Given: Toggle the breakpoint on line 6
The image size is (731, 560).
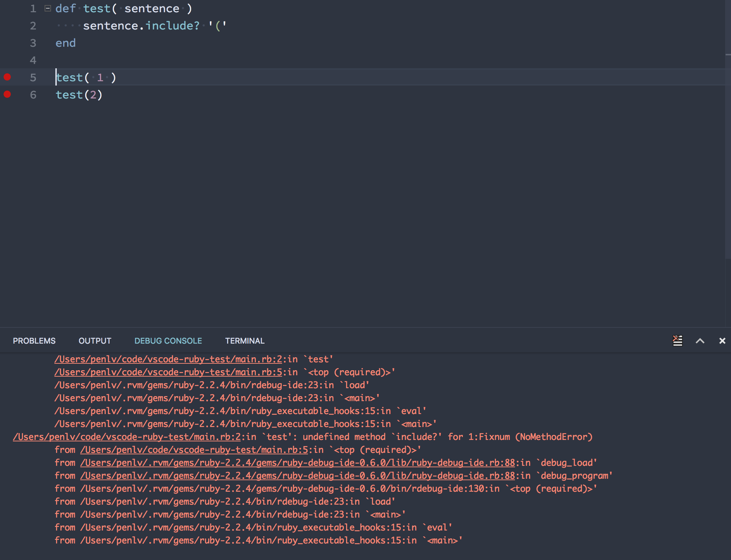Looking at the screenshot, I should (x=8, y=95).
